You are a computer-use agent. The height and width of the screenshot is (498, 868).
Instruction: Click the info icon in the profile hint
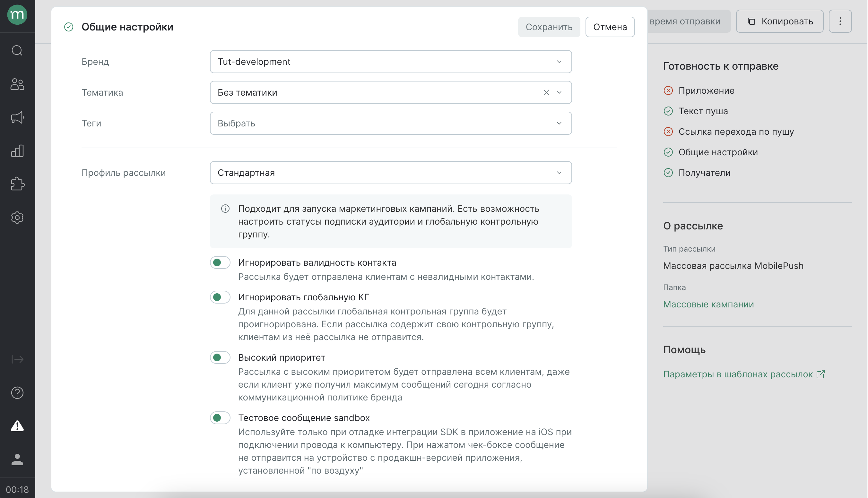point(225,209)
